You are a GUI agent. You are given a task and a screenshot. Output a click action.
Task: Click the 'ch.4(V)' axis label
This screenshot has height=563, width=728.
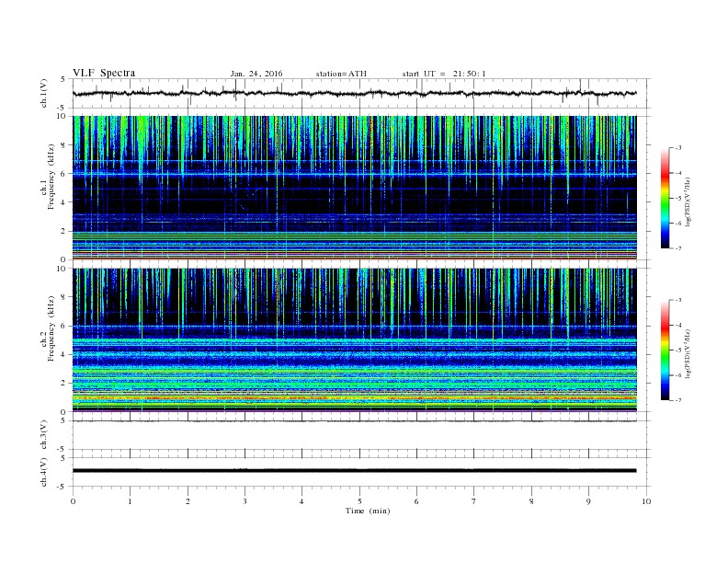tap(44, 472)
